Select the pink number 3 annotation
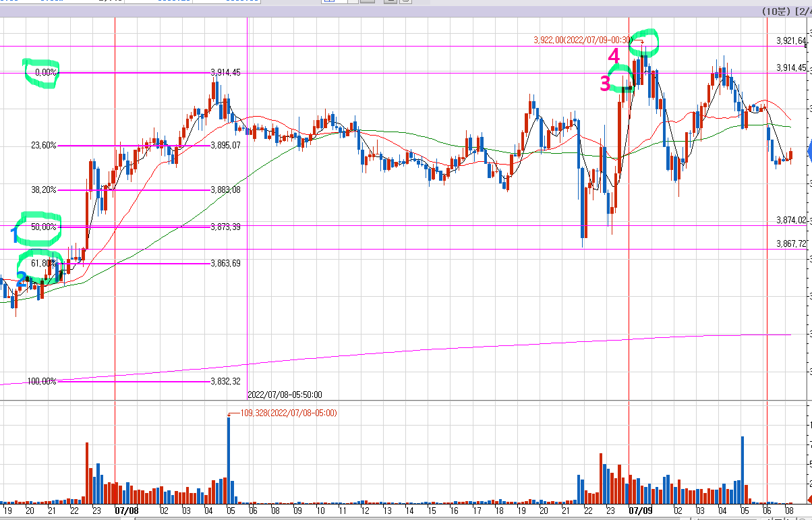The image size is (812, 520). (x=605, y=84)
